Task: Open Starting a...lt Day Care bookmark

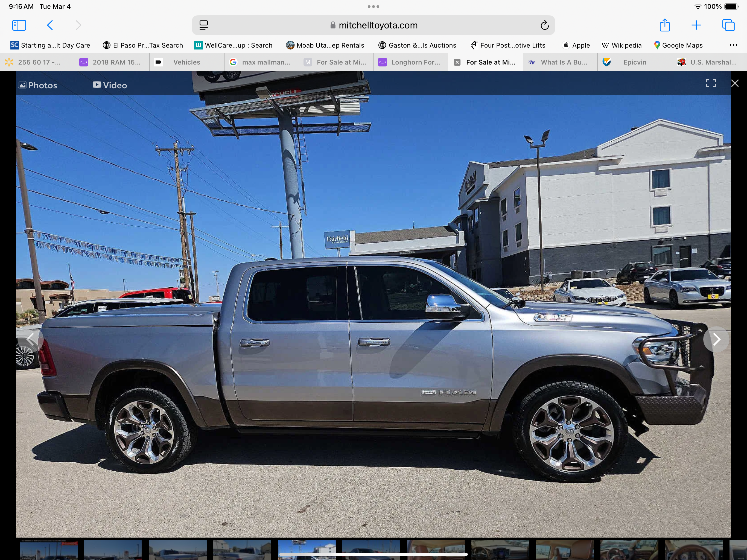Action: tap(50, 45)
